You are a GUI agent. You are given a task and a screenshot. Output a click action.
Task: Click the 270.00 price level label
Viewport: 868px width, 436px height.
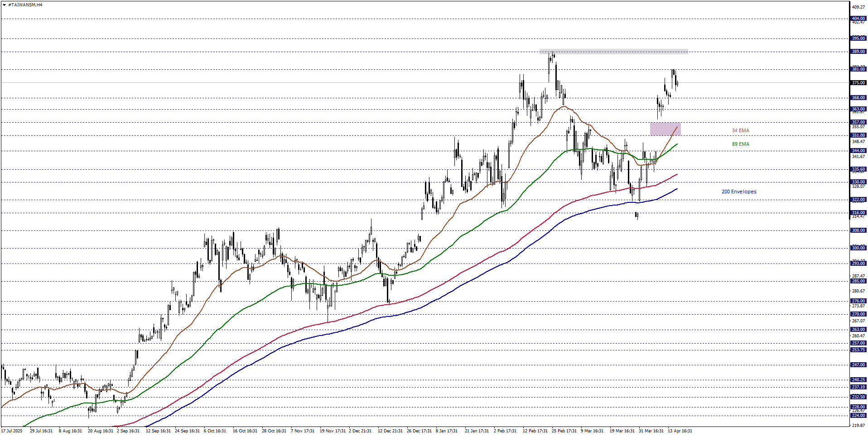tap(858, 314)
